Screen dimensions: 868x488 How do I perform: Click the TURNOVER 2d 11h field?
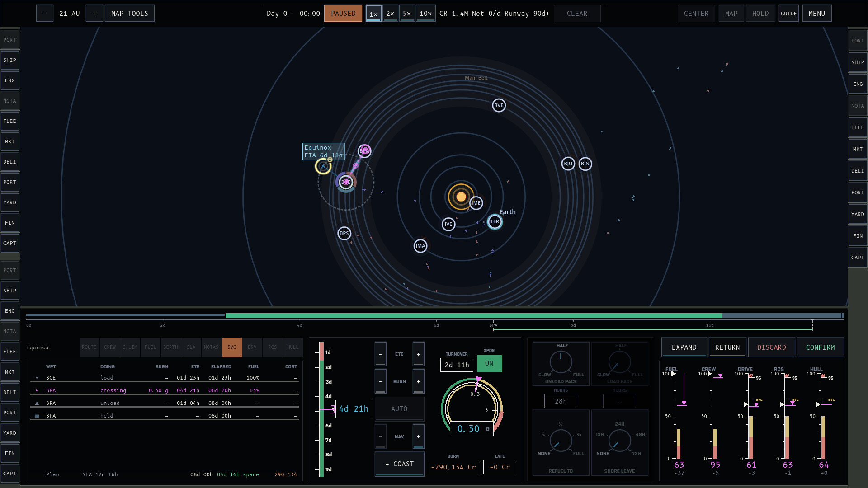tap(457, 365)
